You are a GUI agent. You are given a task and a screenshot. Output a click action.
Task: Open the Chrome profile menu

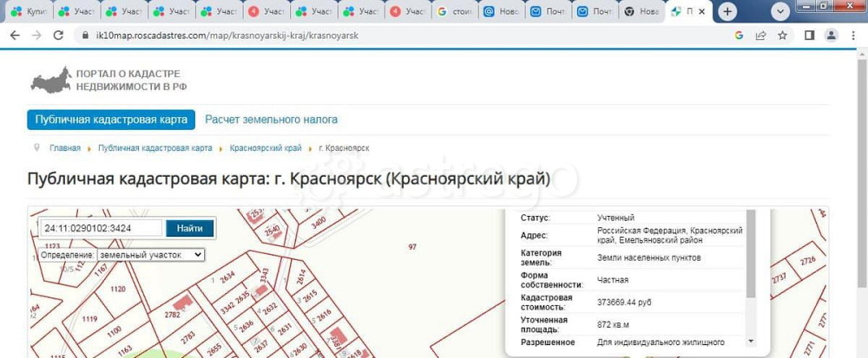(831, 36)
